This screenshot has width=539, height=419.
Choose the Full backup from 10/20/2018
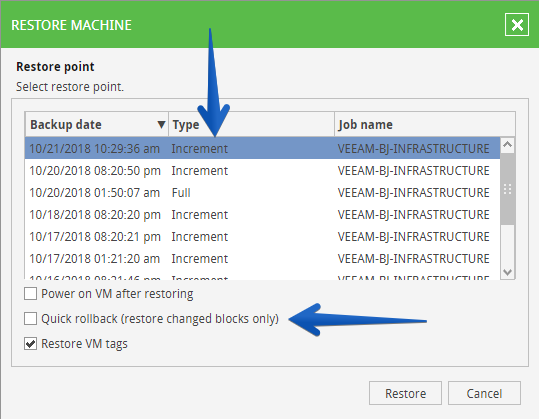click(262, 192)
